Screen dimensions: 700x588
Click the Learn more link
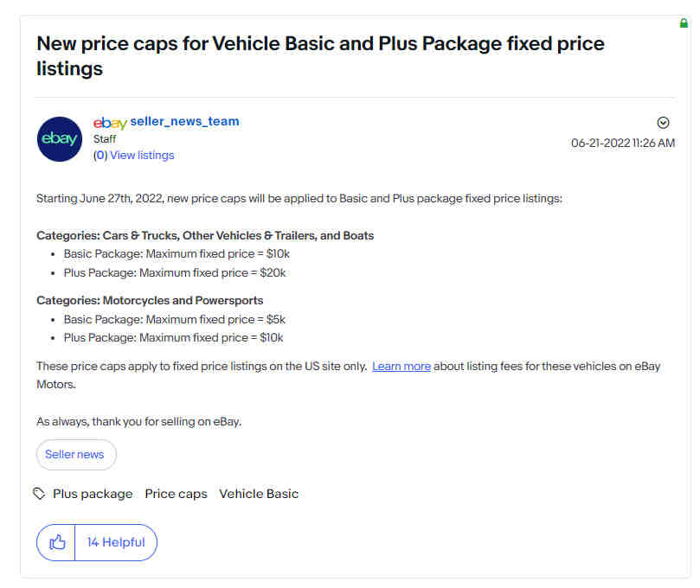click(x=401, y=367)
